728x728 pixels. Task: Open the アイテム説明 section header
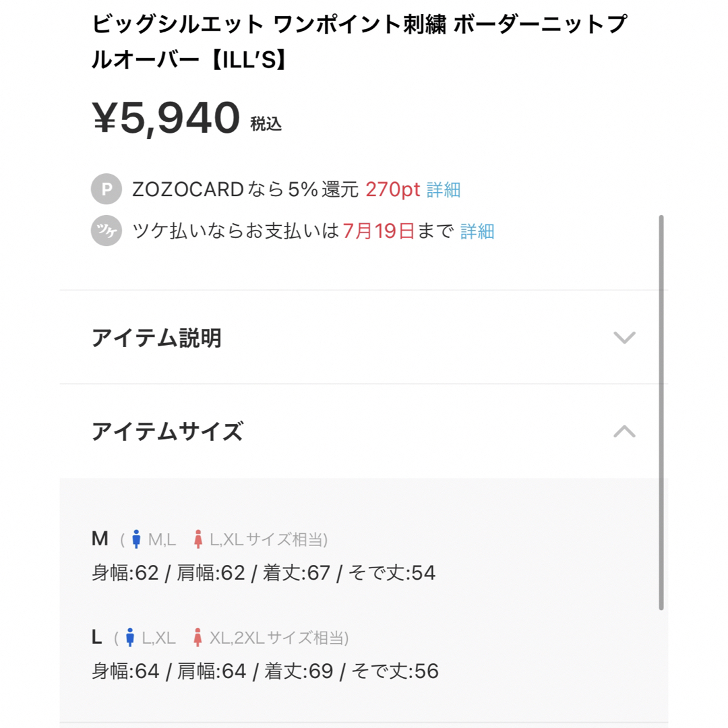click(x=363, y=338)
